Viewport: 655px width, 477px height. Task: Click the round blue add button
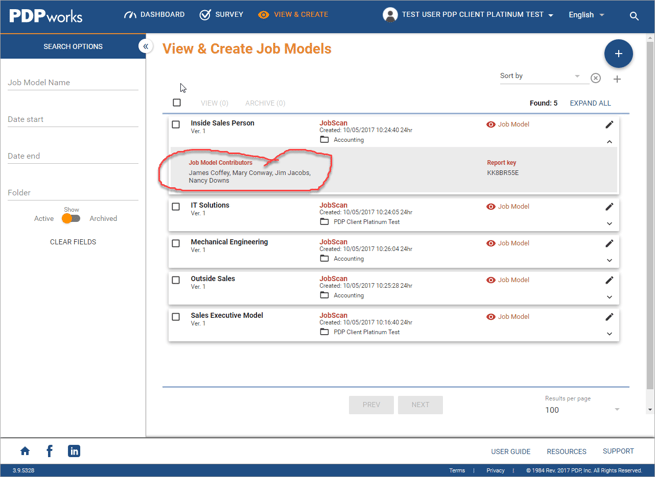pyautogui.click(x=618, y=53)
